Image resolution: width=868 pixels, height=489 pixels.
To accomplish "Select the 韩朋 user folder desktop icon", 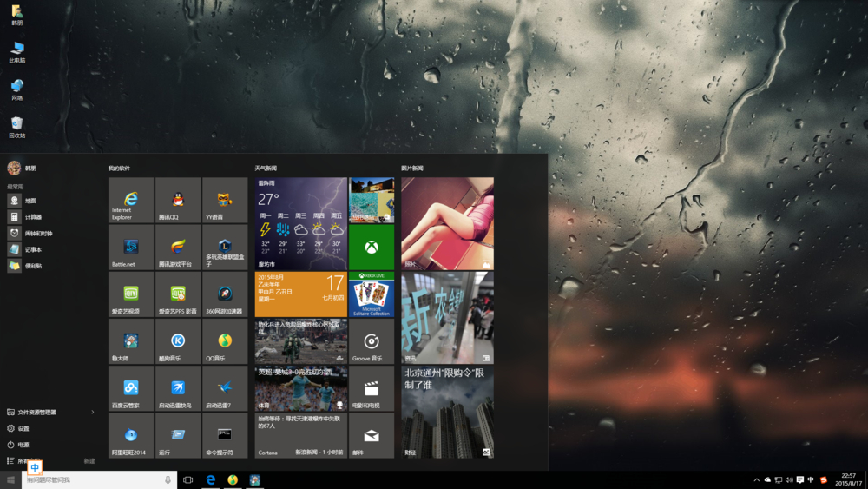I will point(17,15).
